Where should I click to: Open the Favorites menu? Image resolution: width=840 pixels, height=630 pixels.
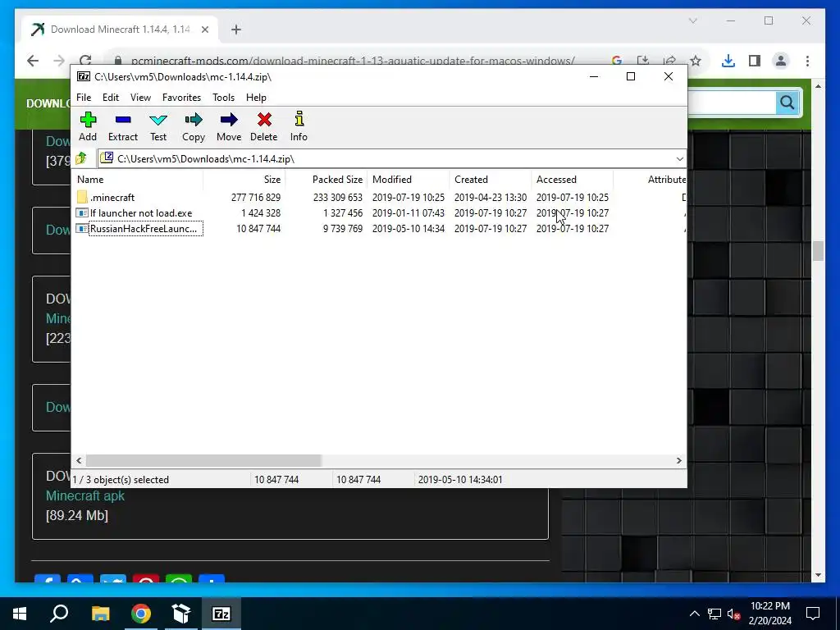point(181,98)
